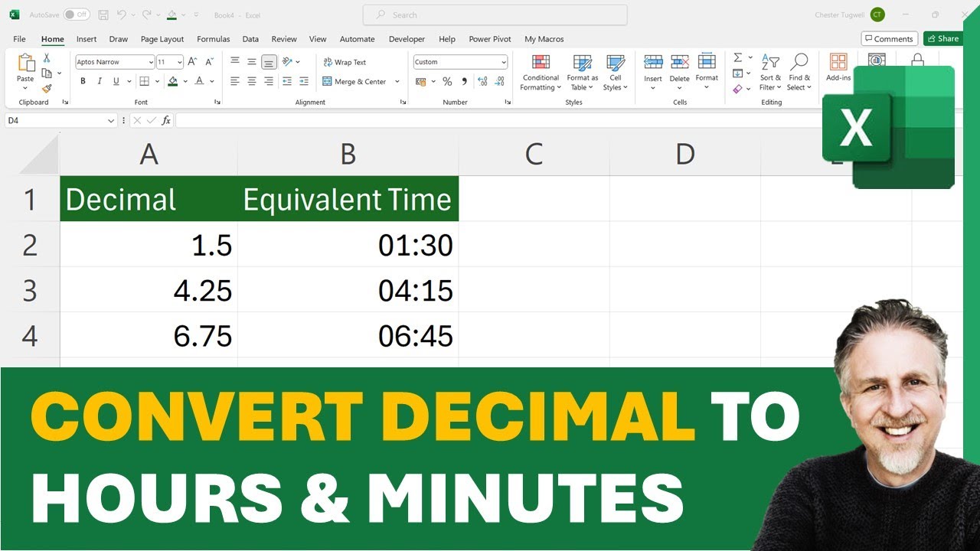Image resolution: width=980 pixels, height=551 pixels.
Task: Decrease the cell indent
Action: (x=287, y=81)
